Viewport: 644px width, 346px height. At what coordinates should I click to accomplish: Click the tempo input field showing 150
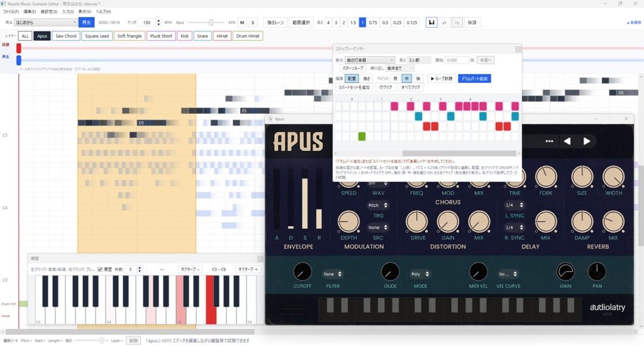147,23
